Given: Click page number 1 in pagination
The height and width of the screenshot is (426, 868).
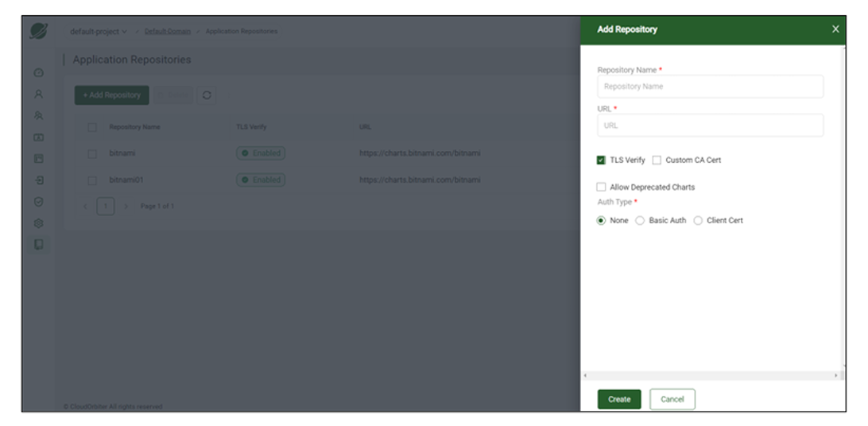Looking at the screenshot, I should click(106, 207).
